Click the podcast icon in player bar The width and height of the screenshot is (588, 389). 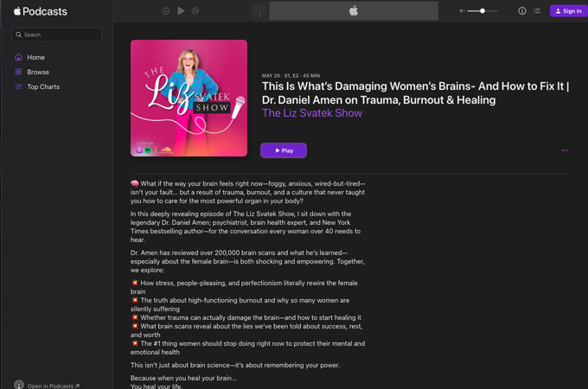click(x=259, y=11)
